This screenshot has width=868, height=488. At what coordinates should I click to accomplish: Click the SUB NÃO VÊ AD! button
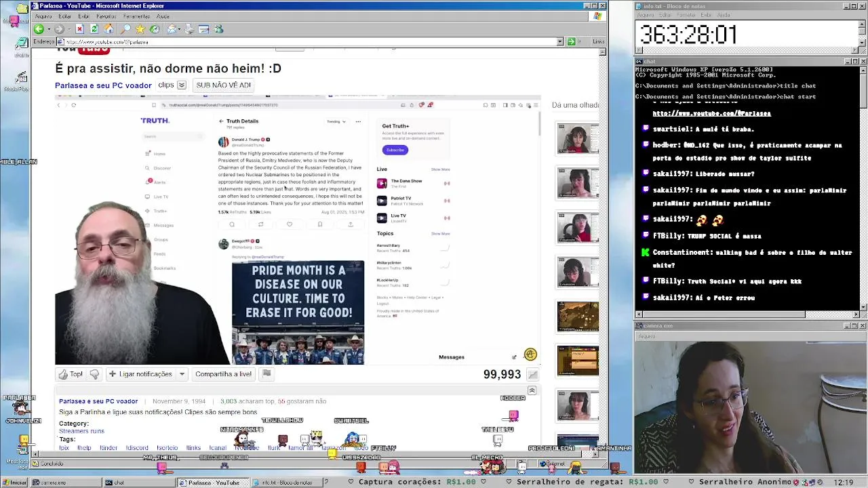(x=223, y=85)
